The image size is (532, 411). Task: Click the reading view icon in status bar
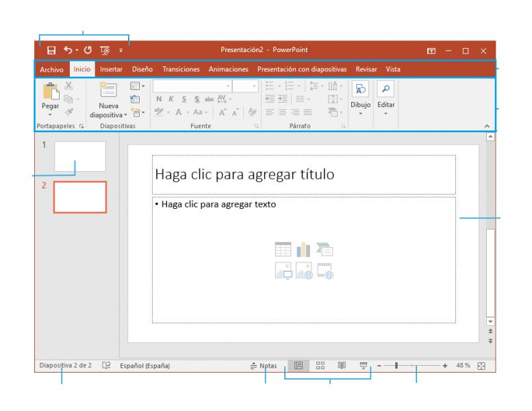pyautogui.click(x=342, y=366)
